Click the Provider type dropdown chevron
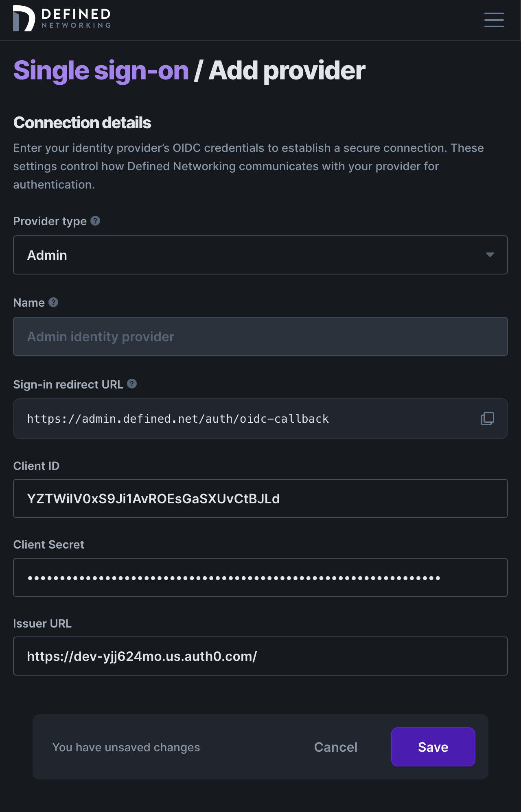 point(490,255)
